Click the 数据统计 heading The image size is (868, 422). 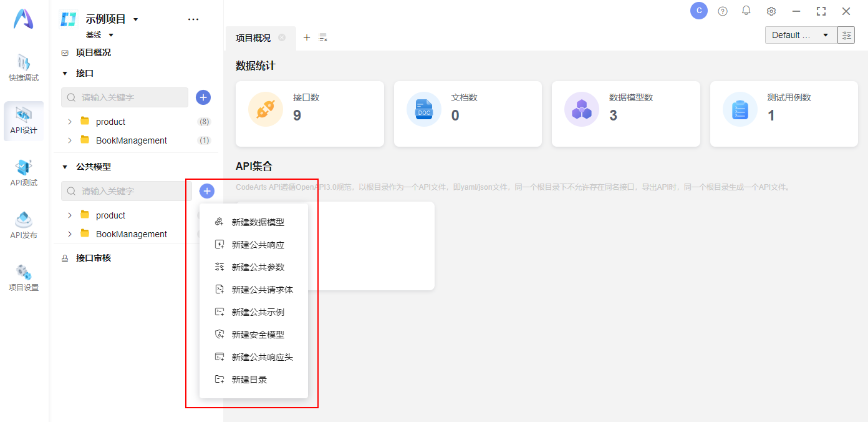[256, 66]
